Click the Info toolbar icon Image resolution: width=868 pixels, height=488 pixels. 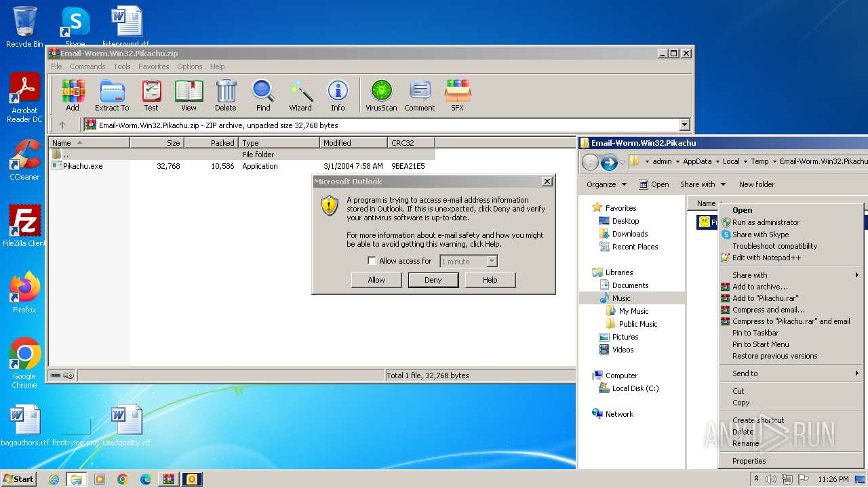point(338,96)
